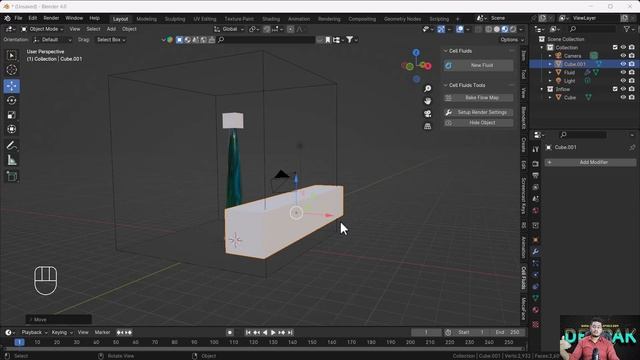
Task: Click the outliner filter funnel icon
Action: click(627, 29)
